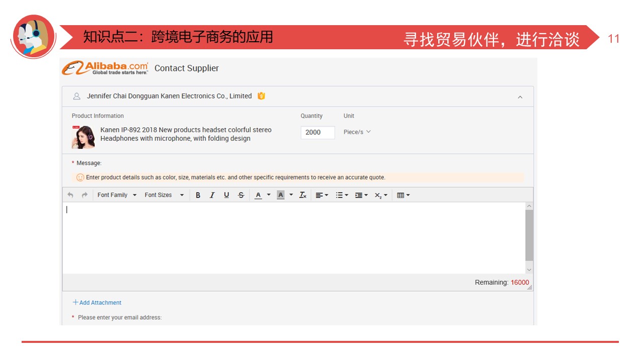Click the slide title 知识点二：跨境电子商务的应用
The height and width of the screenshot is (362, 644).
coord(178,37)
